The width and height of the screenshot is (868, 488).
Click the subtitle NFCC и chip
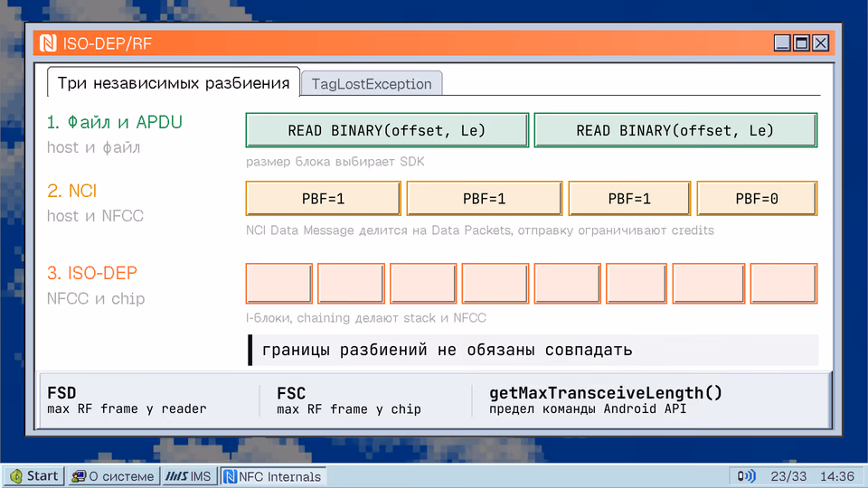tap(96, 299)
